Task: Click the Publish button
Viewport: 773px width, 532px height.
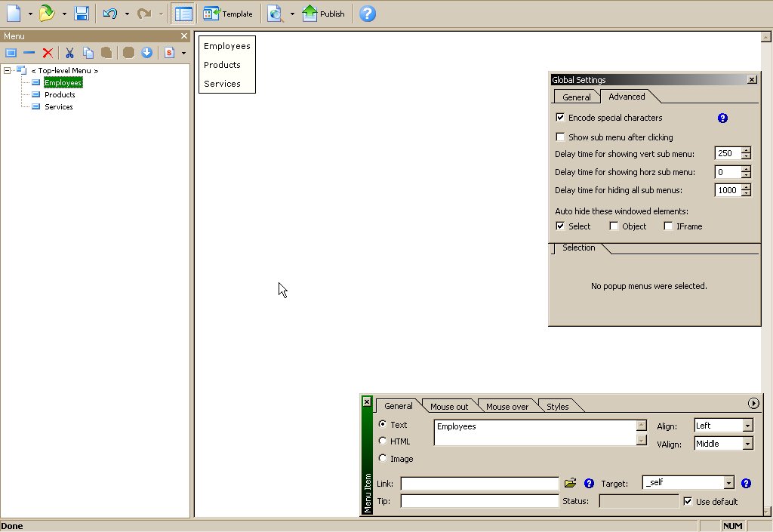Action: (x=323, y=14)
